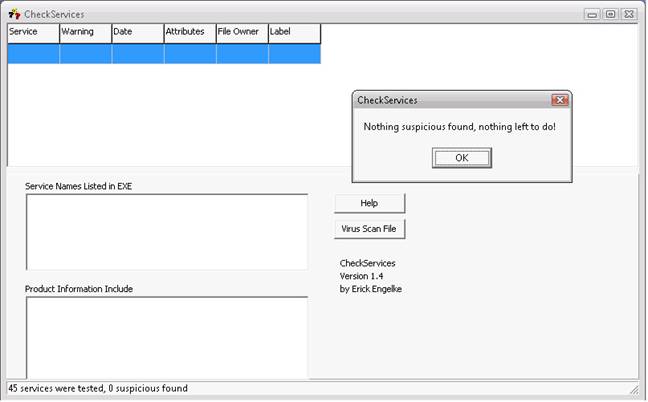Click the resize grip in status bar corner

634,389
